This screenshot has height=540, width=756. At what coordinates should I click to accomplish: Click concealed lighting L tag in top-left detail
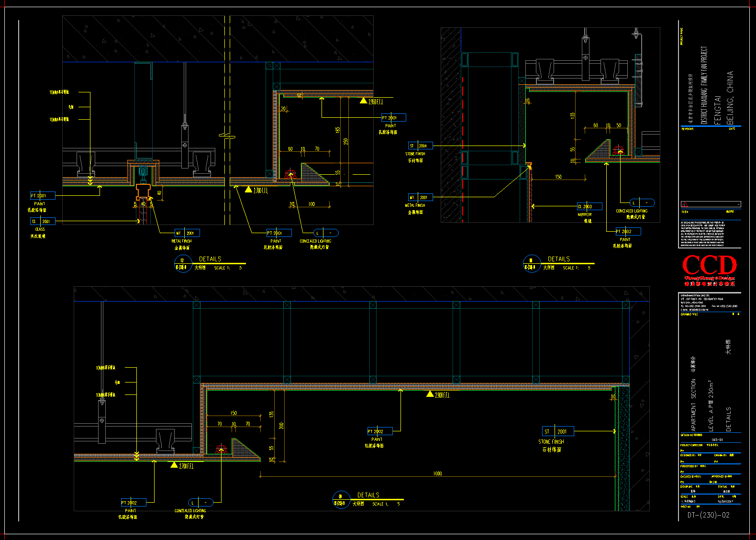tap(325, 233)
